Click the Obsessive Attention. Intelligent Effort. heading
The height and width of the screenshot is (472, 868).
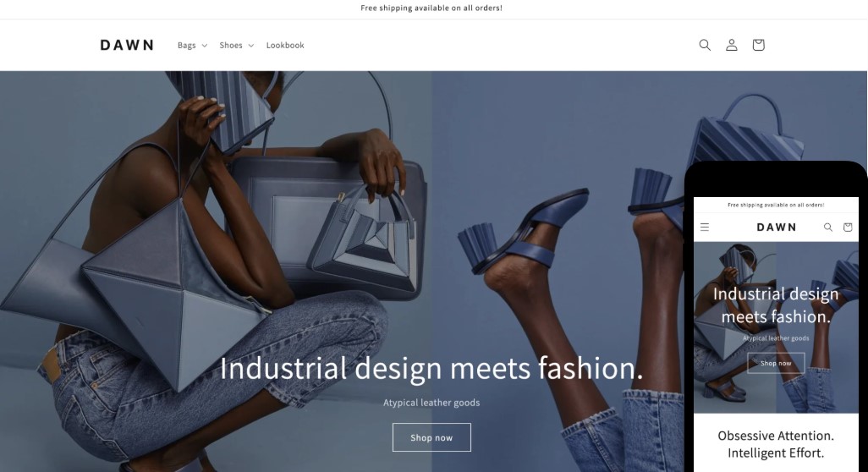[776, 444]
